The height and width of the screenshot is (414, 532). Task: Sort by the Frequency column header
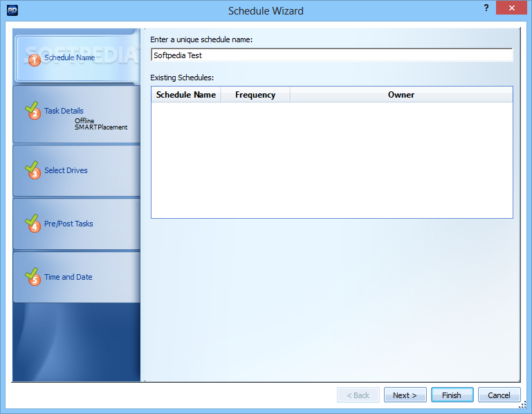pos(255,95)
